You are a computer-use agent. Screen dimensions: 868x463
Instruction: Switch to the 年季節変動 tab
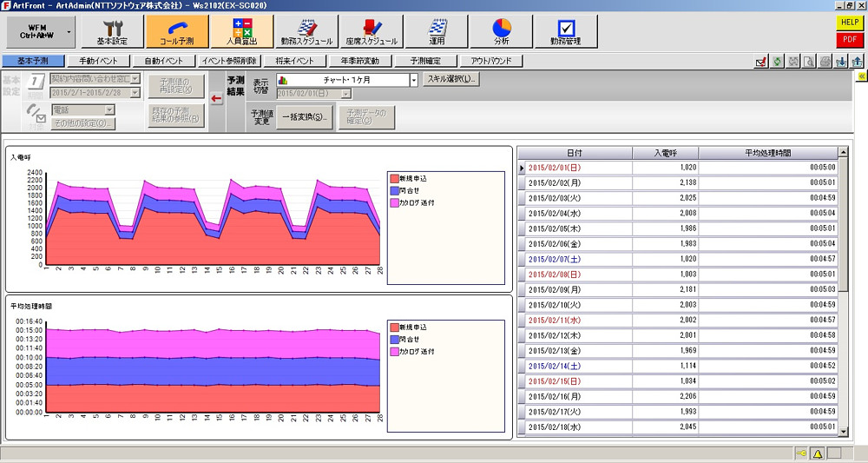[x=359, y=62]
